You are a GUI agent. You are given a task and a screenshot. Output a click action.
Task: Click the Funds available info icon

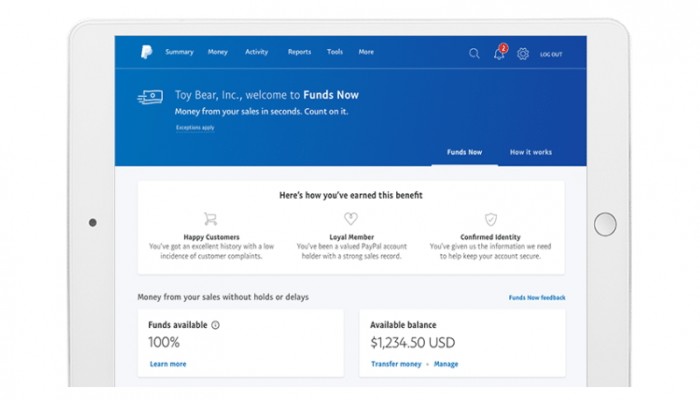pos(216,325)
